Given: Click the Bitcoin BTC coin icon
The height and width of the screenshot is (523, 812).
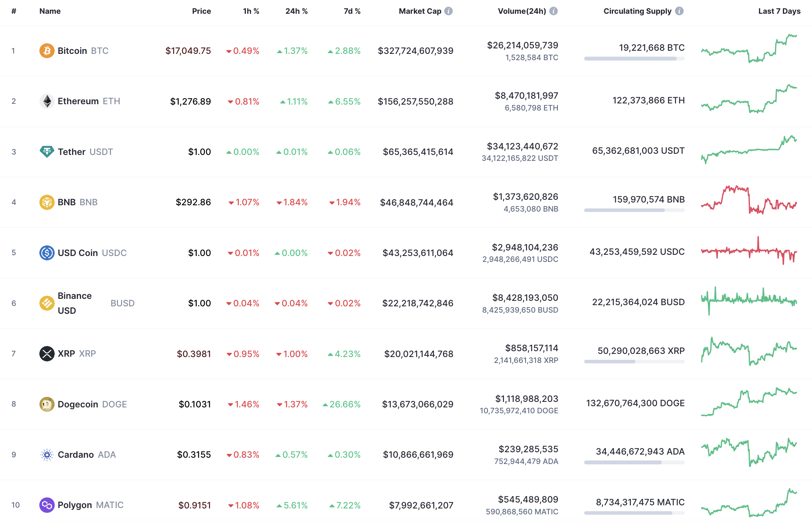Looking at the screenshot, I should pos(47,50).
